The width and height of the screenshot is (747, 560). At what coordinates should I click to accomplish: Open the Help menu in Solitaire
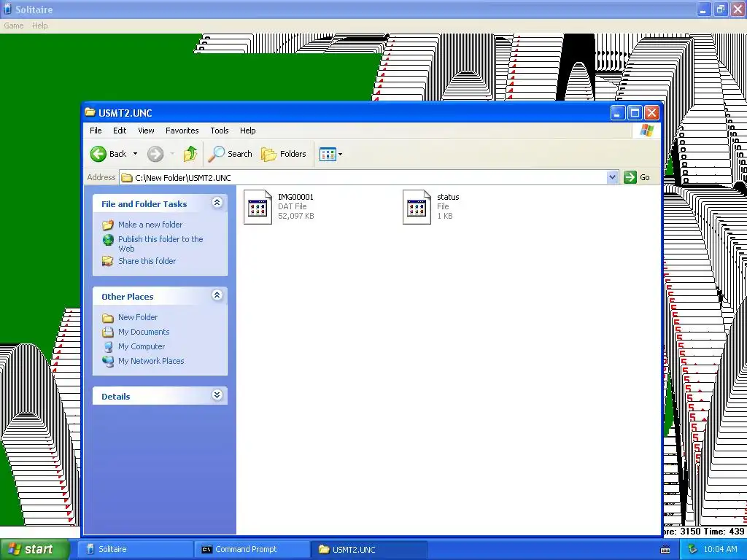tap(40, 26)
